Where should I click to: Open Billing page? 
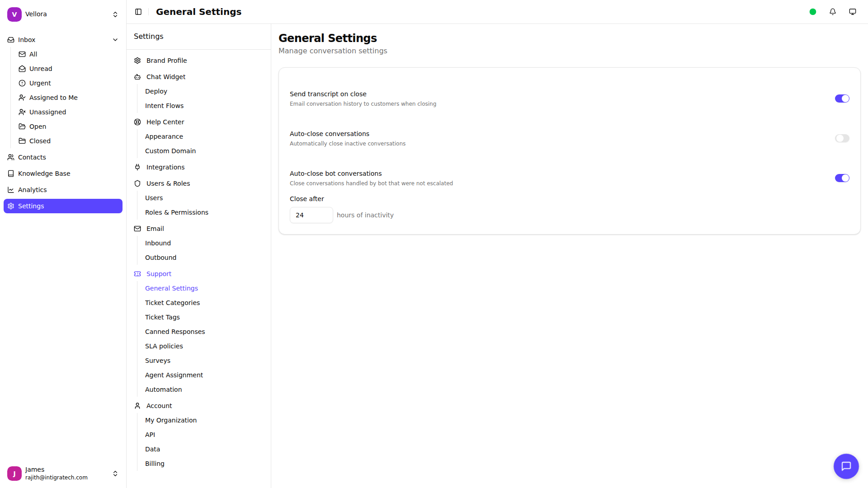pyautogui.click(x=155, y=464)
